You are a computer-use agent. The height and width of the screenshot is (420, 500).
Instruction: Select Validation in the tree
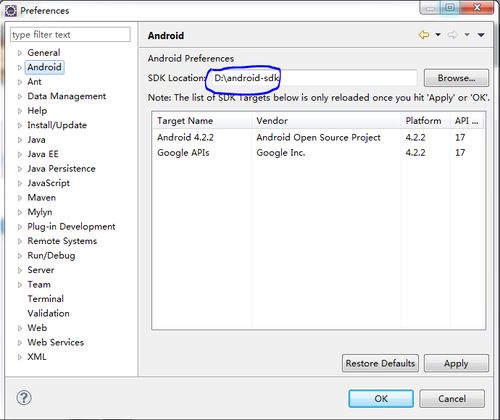(x=49, y=313)
